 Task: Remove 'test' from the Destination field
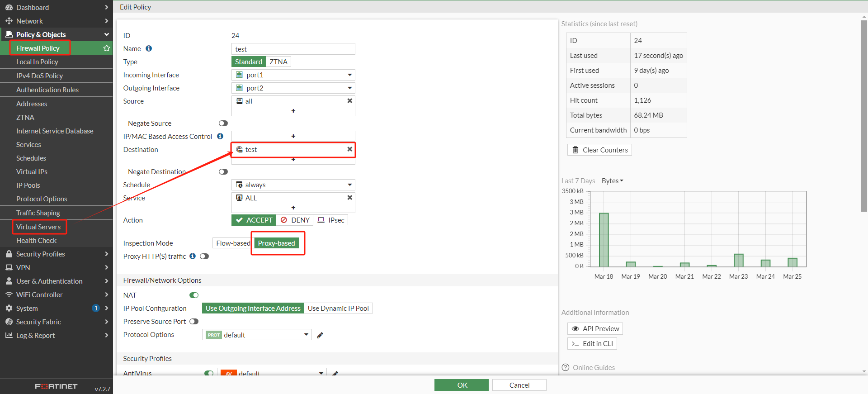point(349,149)
